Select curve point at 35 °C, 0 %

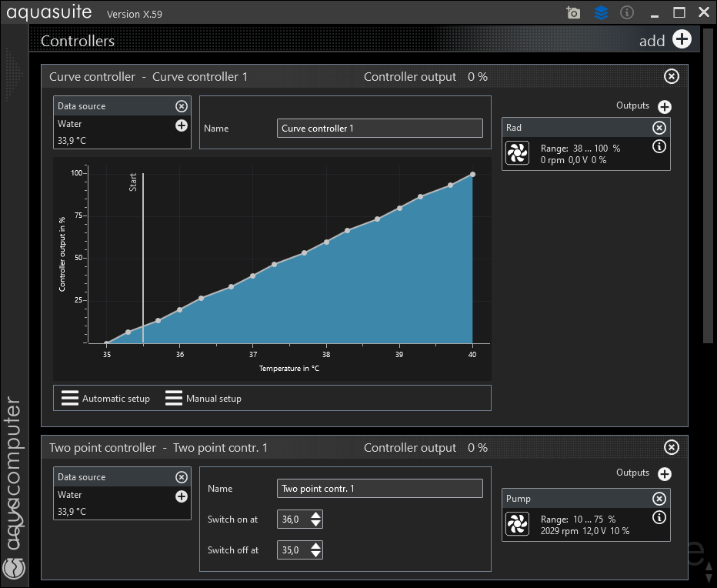point(106,342)
